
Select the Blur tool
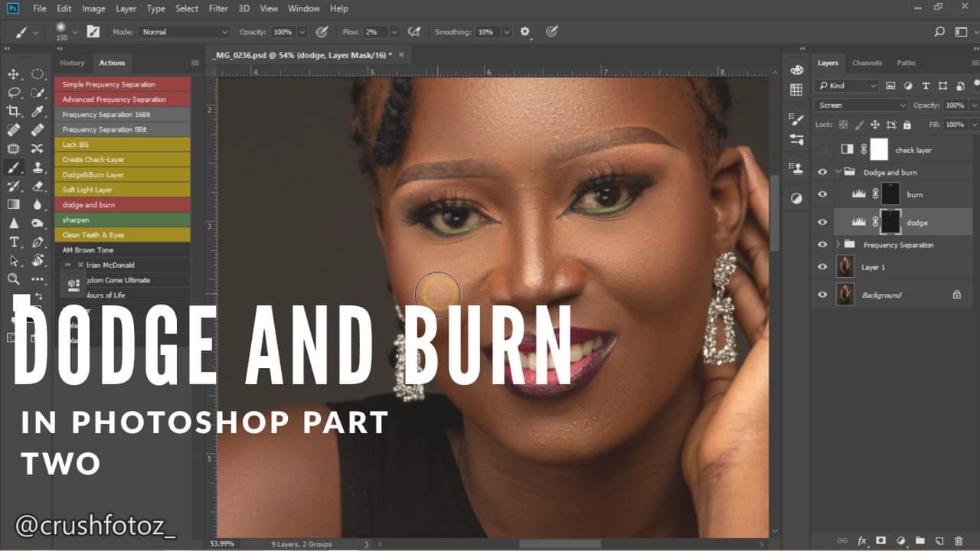point(38,204)
